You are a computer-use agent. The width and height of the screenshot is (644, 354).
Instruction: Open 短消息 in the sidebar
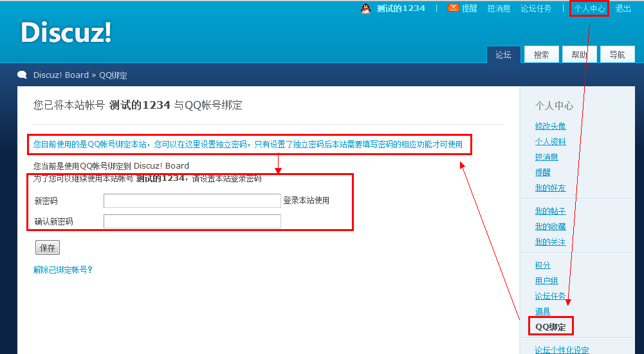pos(546,157)
